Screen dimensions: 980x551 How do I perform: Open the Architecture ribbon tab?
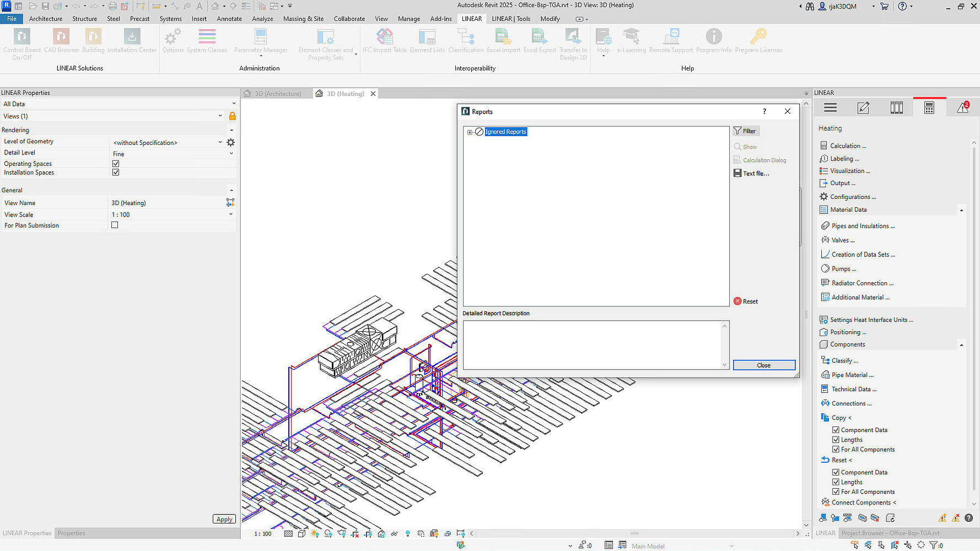(x=46, y=19)
